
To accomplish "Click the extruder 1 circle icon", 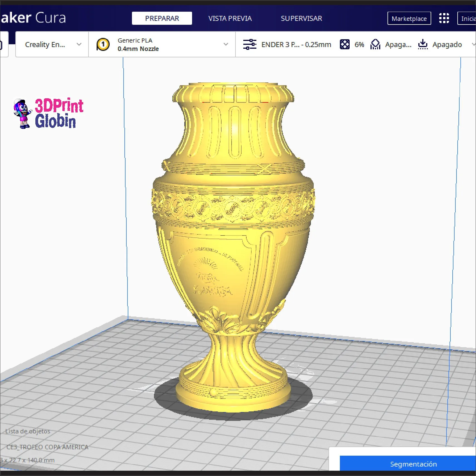I will pos(103,45).
